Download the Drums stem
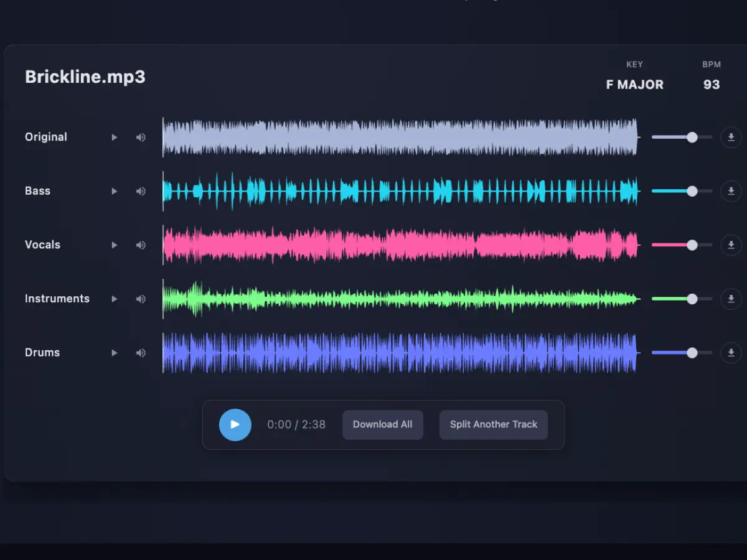 point(731,353)
